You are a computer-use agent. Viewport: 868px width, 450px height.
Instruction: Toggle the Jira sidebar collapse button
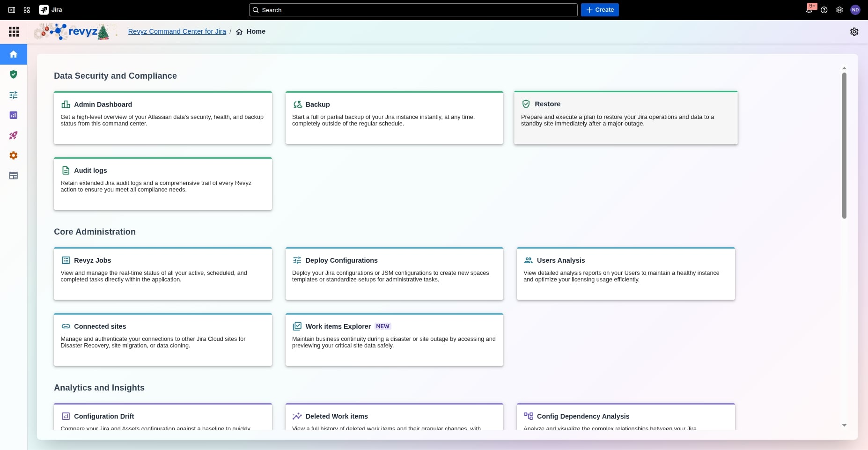click(12, 10)
